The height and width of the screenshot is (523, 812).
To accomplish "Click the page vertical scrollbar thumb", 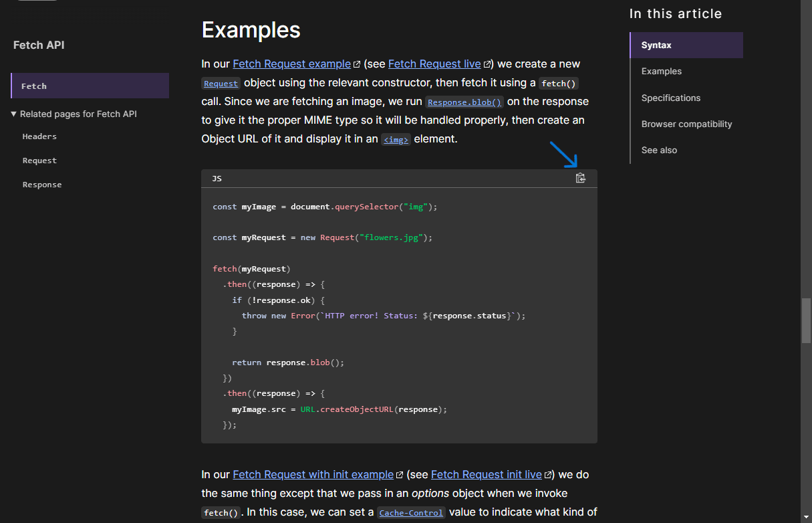I will click(806, 320).
